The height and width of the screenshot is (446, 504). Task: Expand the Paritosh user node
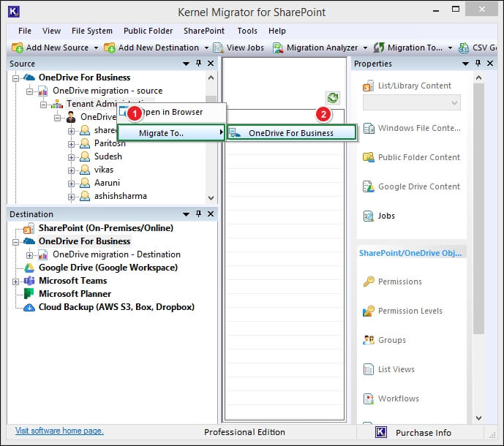coord(71,144)
